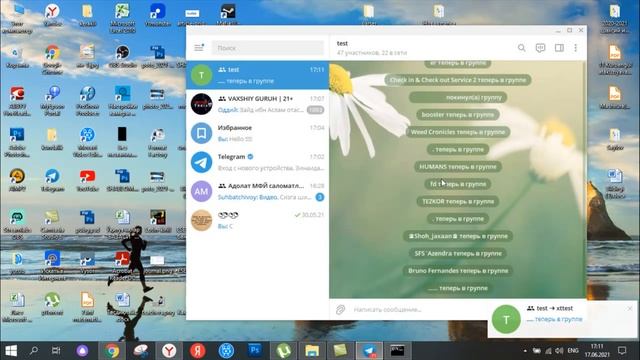Open Windows taskbar search magnifier

[x=34, y=351]
